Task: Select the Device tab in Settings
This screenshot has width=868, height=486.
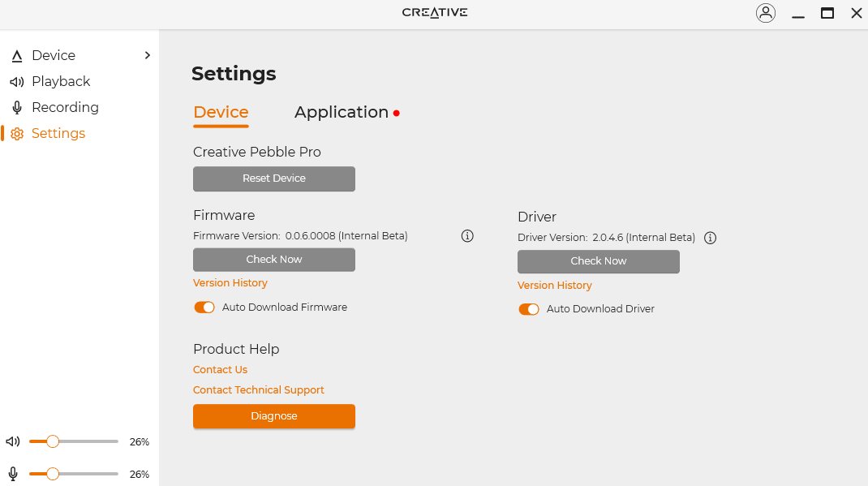Action: (221, 112)
